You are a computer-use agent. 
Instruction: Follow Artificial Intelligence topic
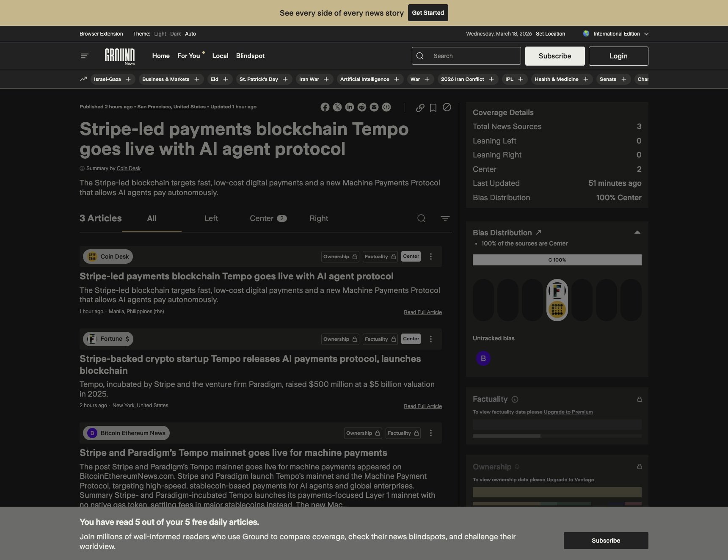(x=397, y=79)
